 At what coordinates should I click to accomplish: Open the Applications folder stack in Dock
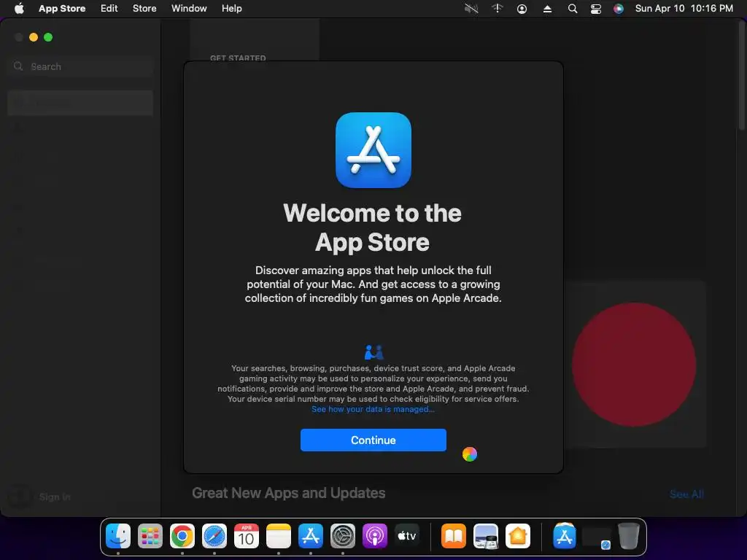click(565, 536)
